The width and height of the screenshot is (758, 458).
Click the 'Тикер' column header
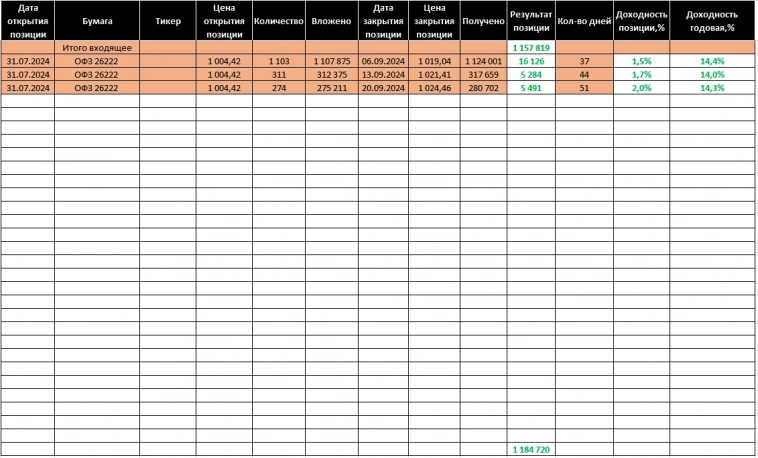167,20
